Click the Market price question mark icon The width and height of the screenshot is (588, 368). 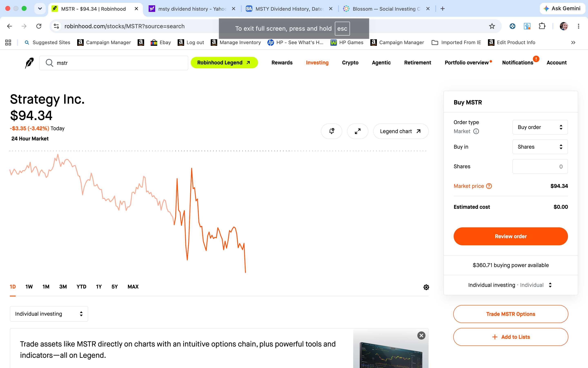tap(489, 186)
